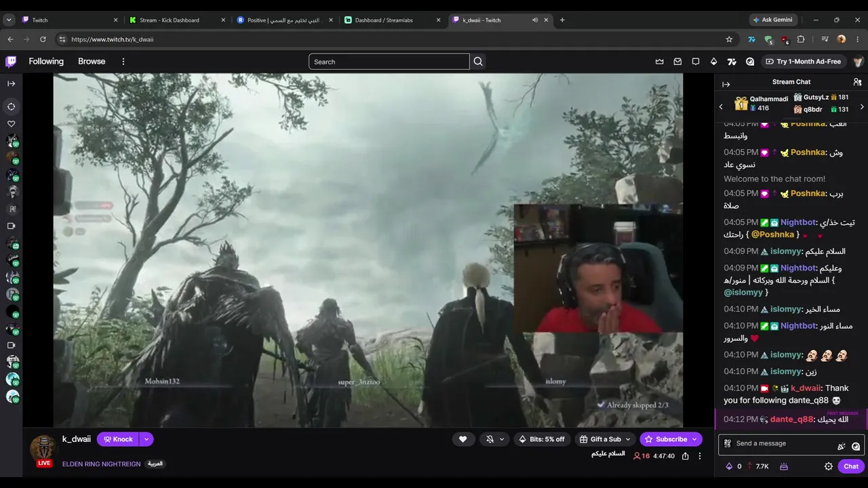Click Try 1-Month Ad-Free button

point(803,62)
